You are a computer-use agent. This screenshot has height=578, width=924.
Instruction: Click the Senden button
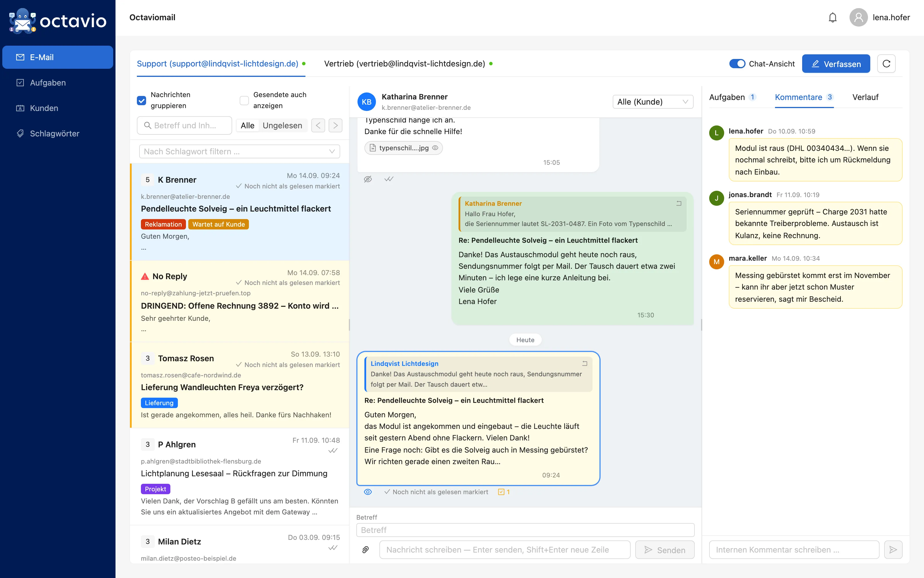[x=665, y=550]
